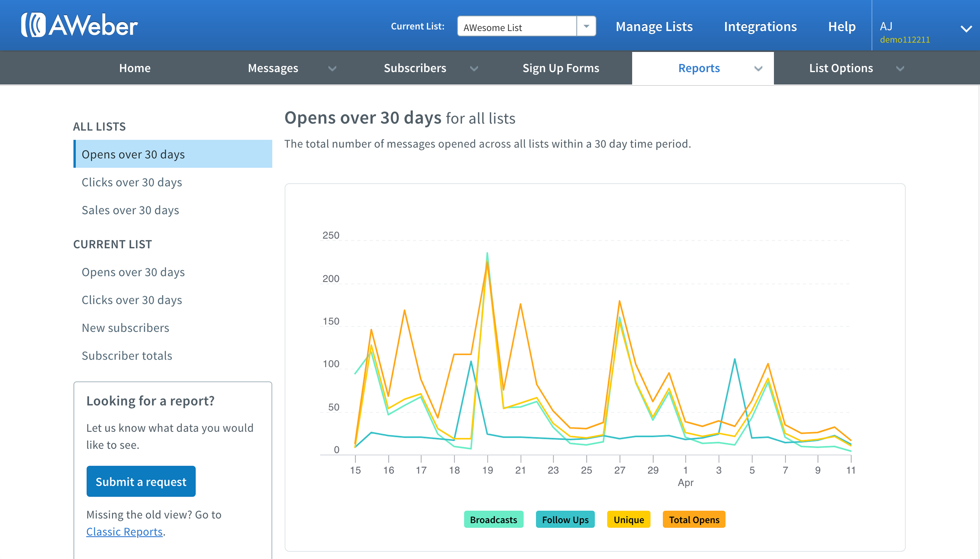Expand the Messages menu chevron
Image resolution: width=980 pixels, height=559 pixels.
point(332,69)
